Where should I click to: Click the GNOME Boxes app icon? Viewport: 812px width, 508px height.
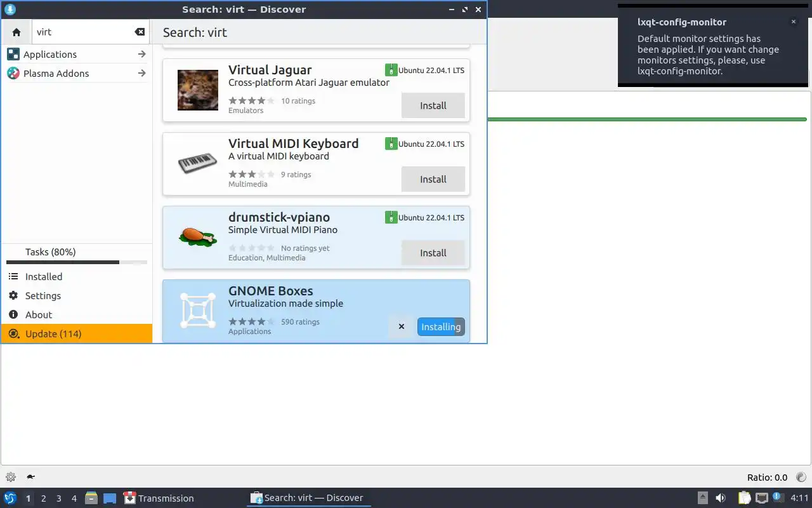(198, 311)
